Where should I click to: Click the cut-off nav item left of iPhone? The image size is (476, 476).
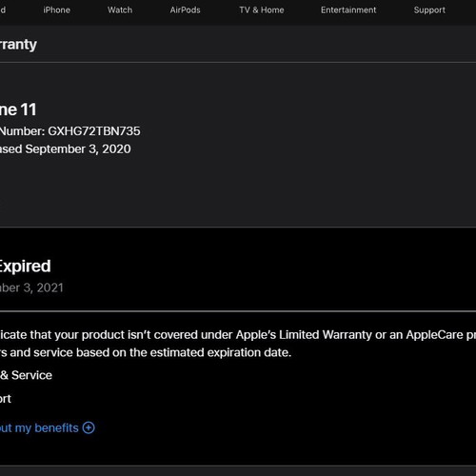click(3, 10)
